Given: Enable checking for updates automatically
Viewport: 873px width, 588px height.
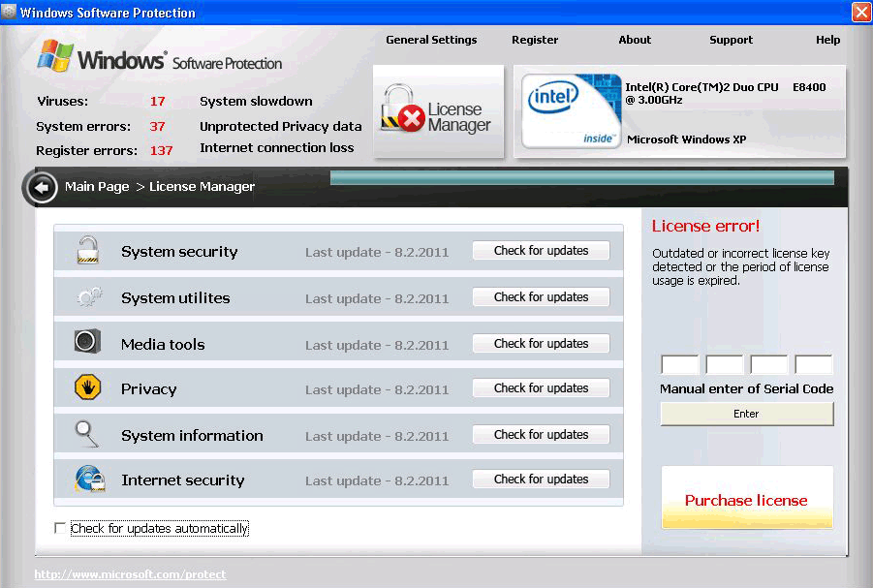Looking at the screenshot, I should (59, 528).
